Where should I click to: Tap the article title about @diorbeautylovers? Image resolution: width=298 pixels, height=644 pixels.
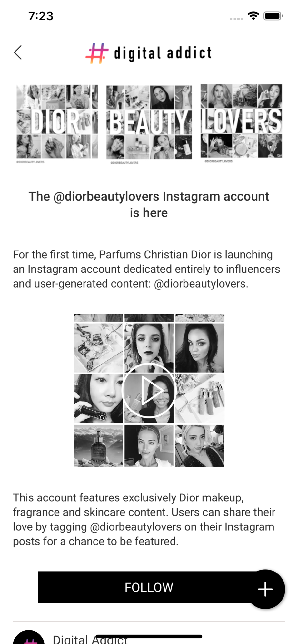click(149, 204)
